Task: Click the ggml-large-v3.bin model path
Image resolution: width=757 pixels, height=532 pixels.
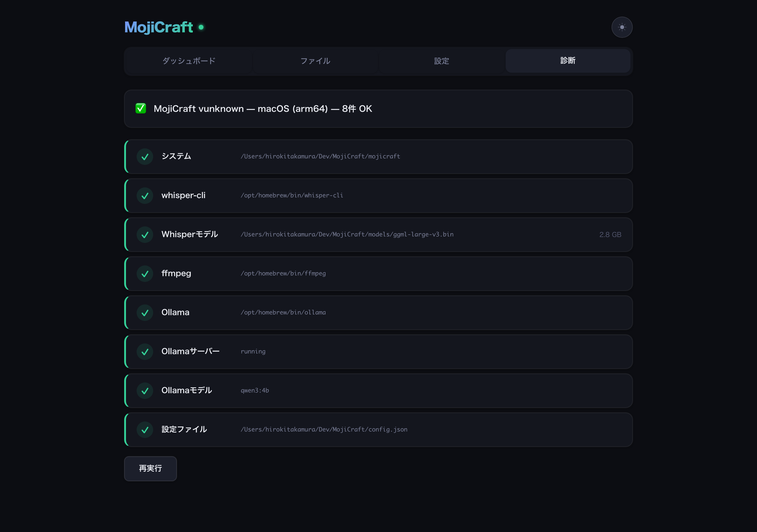Action: click(347, 234)
